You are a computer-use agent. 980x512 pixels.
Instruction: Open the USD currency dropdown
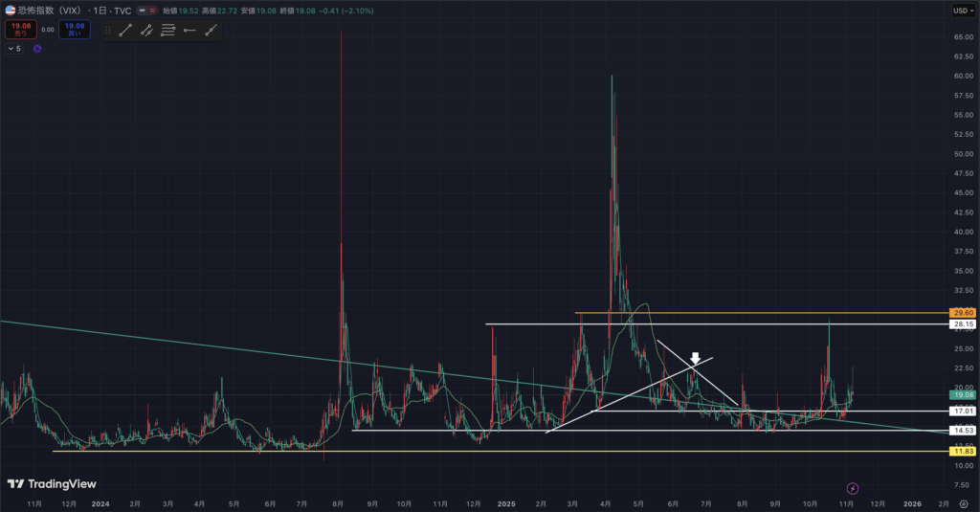[960, 11]
